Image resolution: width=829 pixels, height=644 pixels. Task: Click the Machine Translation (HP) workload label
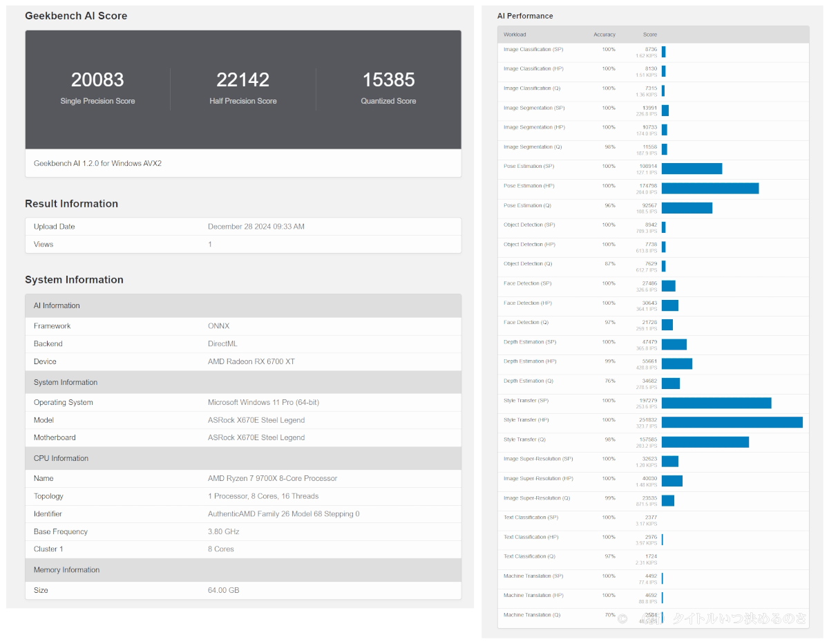point(533,595)
